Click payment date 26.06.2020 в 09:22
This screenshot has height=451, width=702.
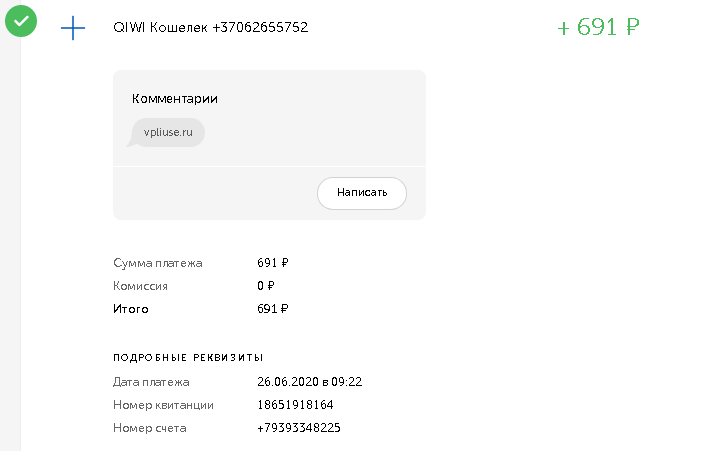(x=309, y=382)
